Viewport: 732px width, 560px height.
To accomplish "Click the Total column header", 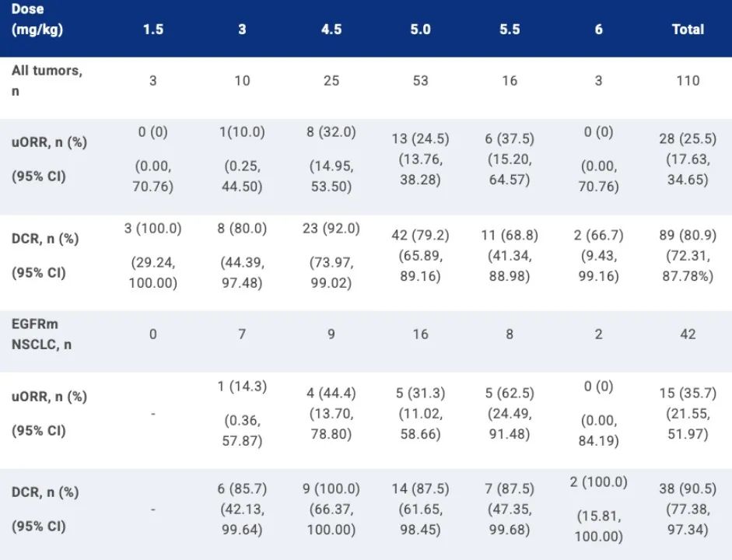I will (x=688, y=30).
